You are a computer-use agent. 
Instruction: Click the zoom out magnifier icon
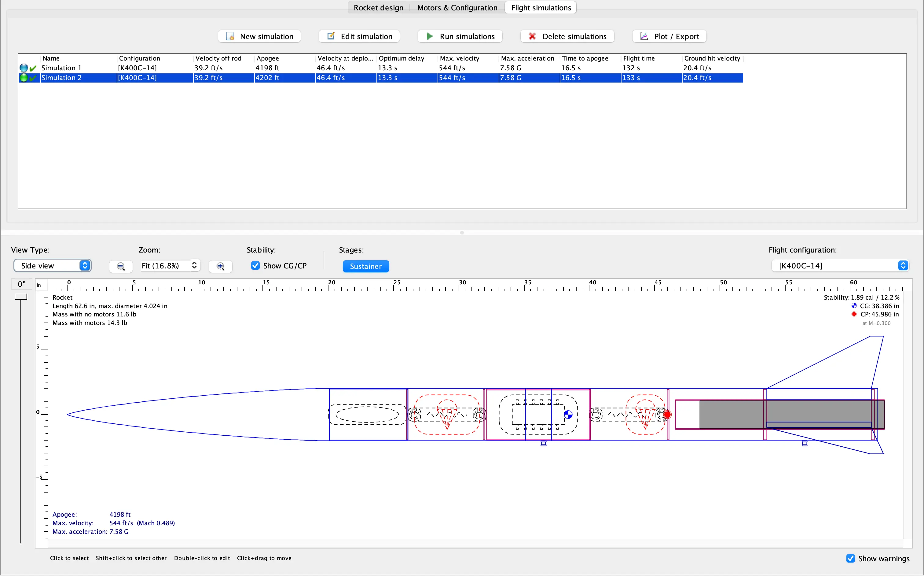coord(121,266)
